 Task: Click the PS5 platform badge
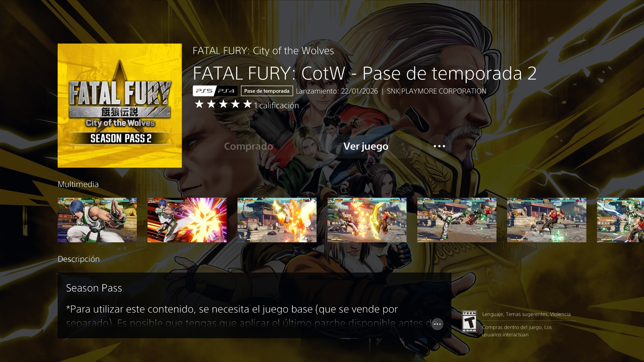tap(204, 91)
